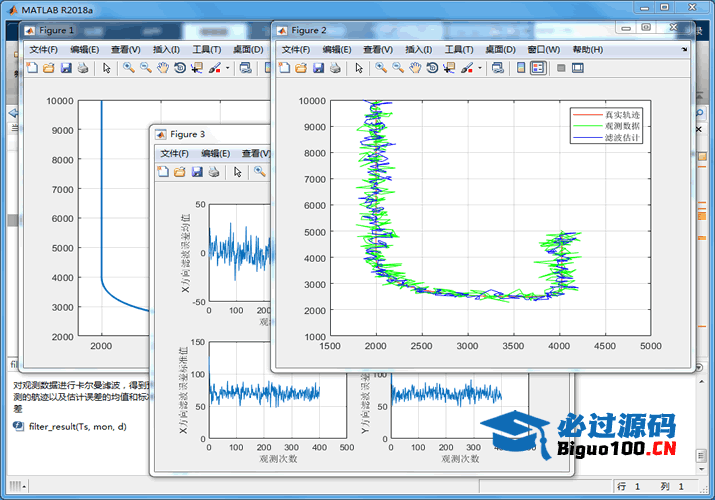This screenshot has width=715, height=500.
Task: Select Rotate 3D tool in Figure 2
Action: (432, 68)
